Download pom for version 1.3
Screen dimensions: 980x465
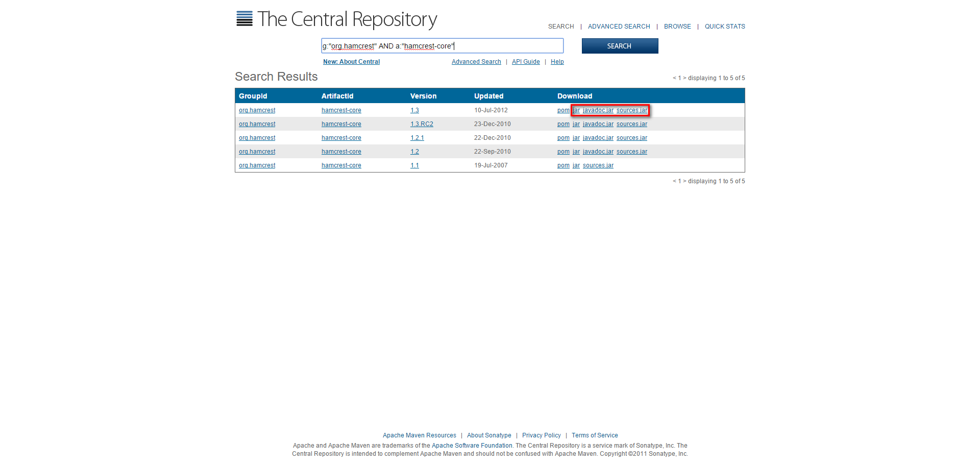[x=563, y=110]
